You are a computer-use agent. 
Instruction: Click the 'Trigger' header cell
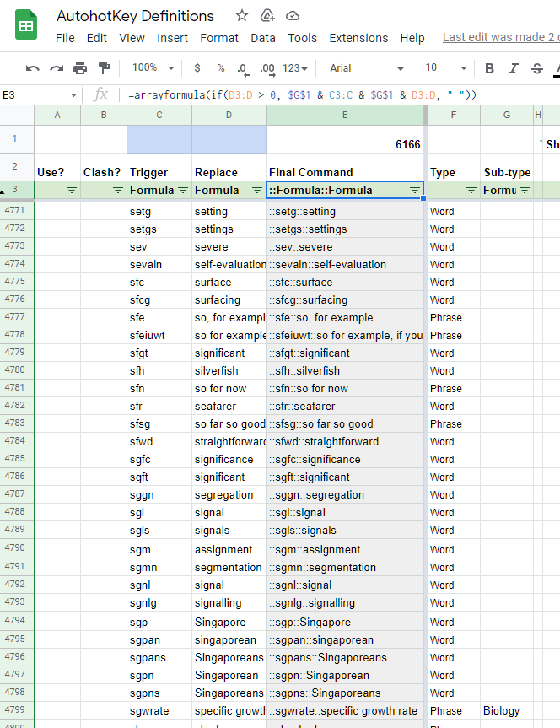coord(159,167)
